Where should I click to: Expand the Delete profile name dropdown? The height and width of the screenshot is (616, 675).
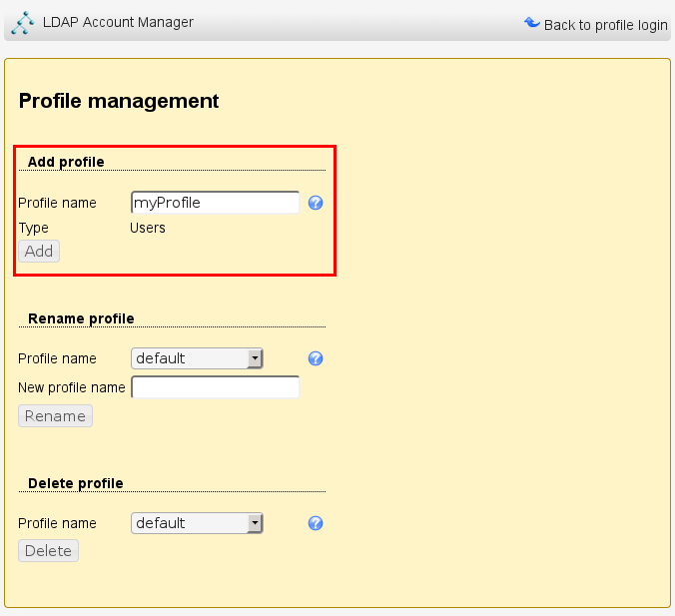tap(197, 523)
